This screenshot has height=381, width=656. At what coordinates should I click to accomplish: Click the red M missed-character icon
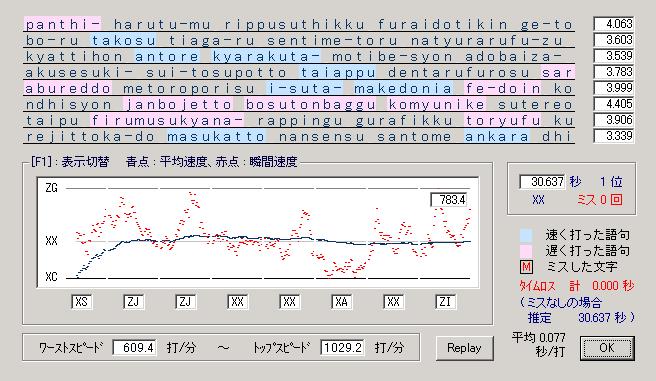coord(525,267)
